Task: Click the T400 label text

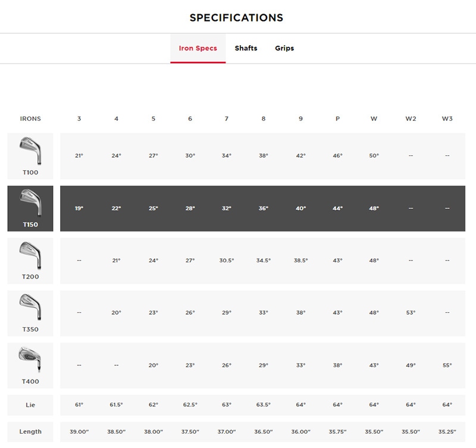Action: (x=30, y=381)
